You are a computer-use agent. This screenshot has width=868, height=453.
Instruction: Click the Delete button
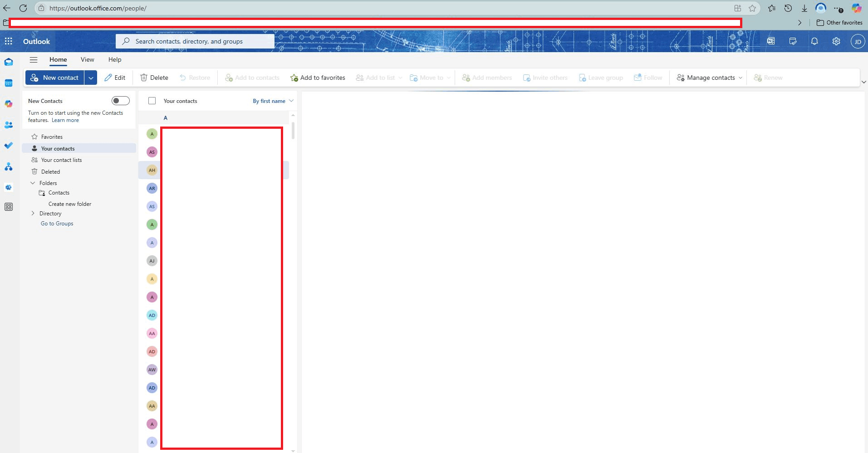click(x=154, y=78)
